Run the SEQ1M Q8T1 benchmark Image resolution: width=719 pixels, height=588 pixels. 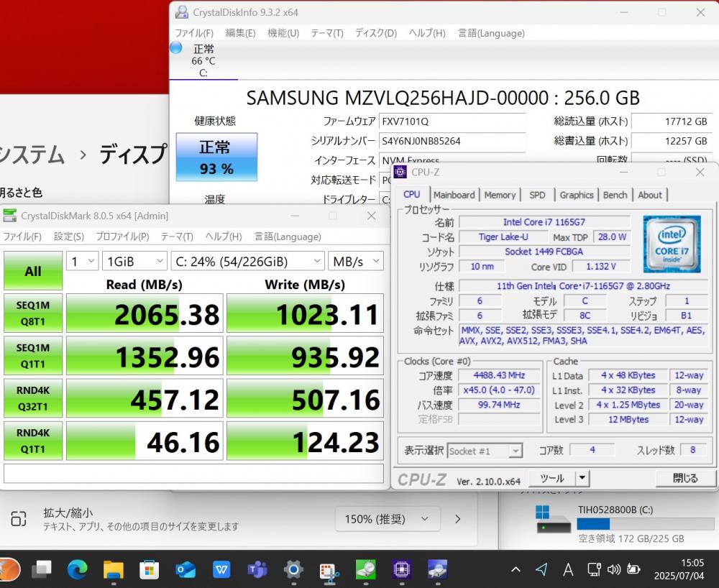[x=33, y=313]
